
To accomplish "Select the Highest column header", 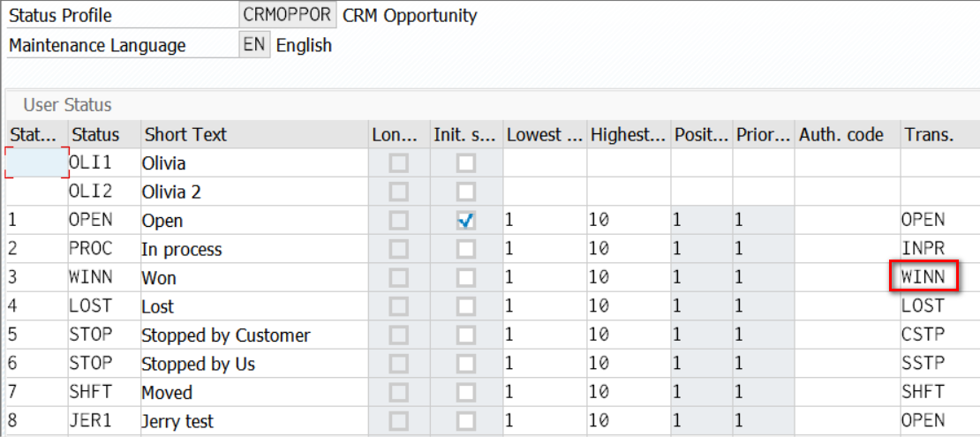I will coord(628,134).
